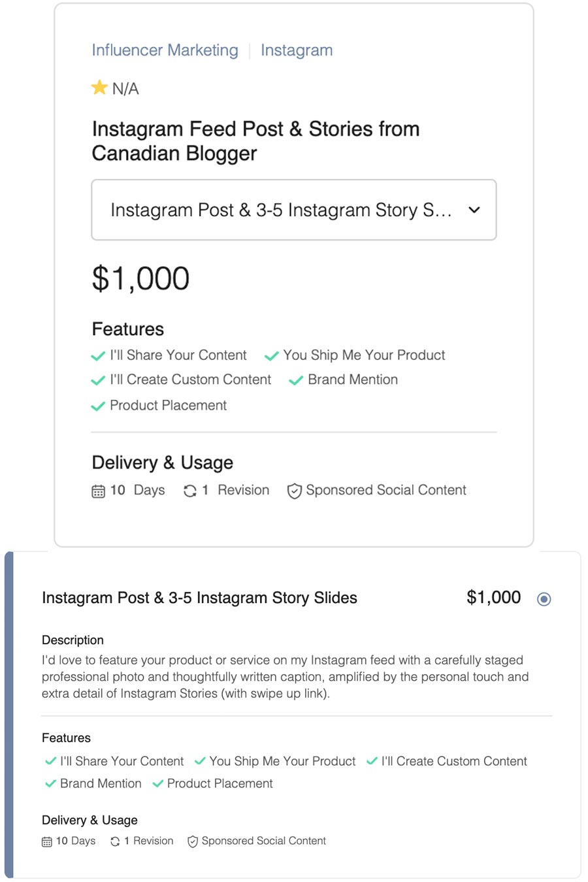This screenshot has width=588, height=882.
Task: Click the calendar icon beside 10 Days in upper card
Action: coord(98,491)
